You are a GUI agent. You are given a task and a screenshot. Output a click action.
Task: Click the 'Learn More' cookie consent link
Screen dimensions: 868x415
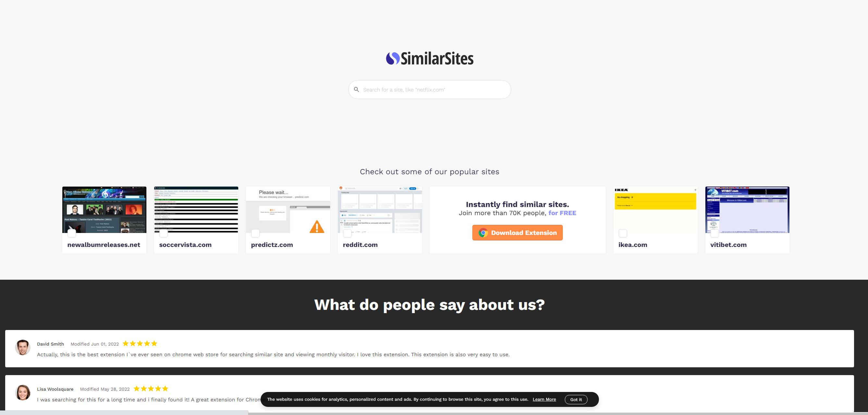544,399
